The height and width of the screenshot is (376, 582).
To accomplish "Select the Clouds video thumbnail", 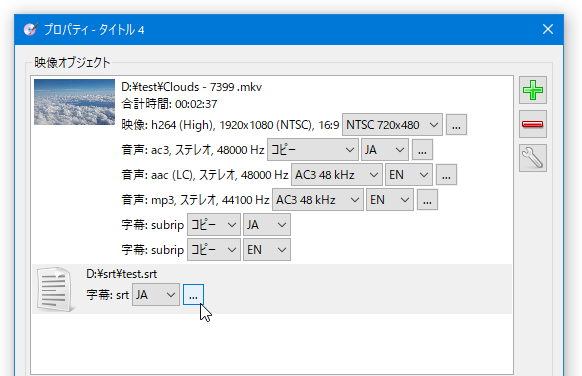I will 74,102.
